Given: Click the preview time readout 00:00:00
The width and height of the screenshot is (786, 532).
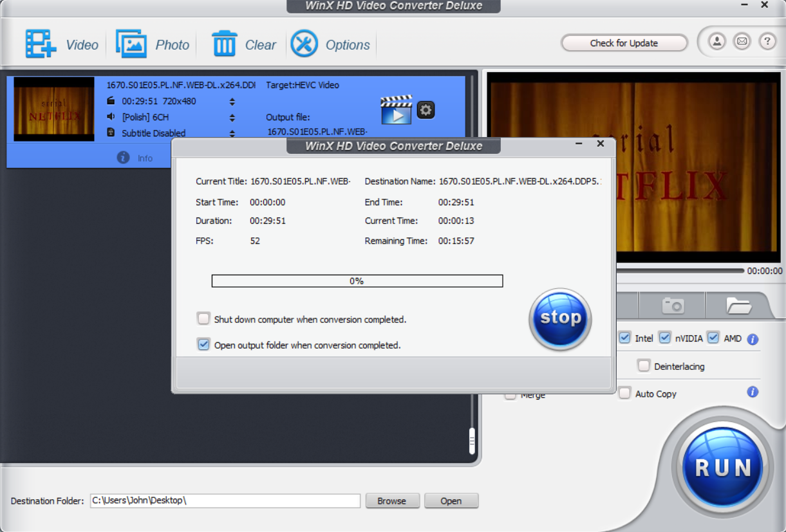Looking at the screenshot, I should click(x=765, y=271).
